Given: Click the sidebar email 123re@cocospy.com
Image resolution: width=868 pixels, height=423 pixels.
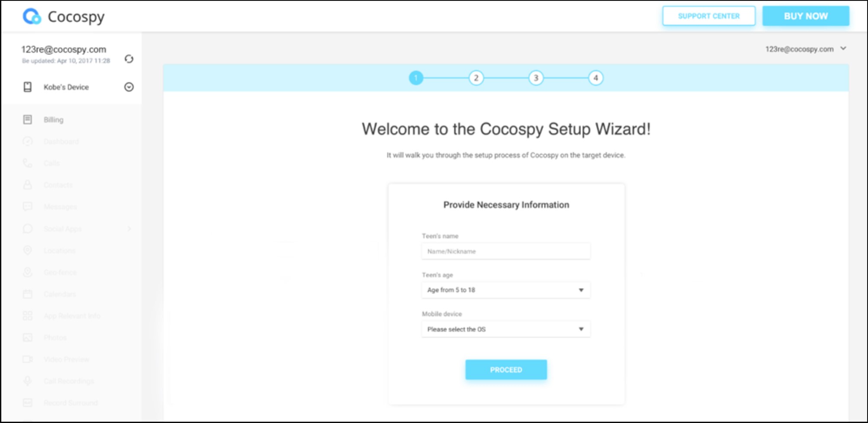Looking at the screenshot, I should 64,49.
